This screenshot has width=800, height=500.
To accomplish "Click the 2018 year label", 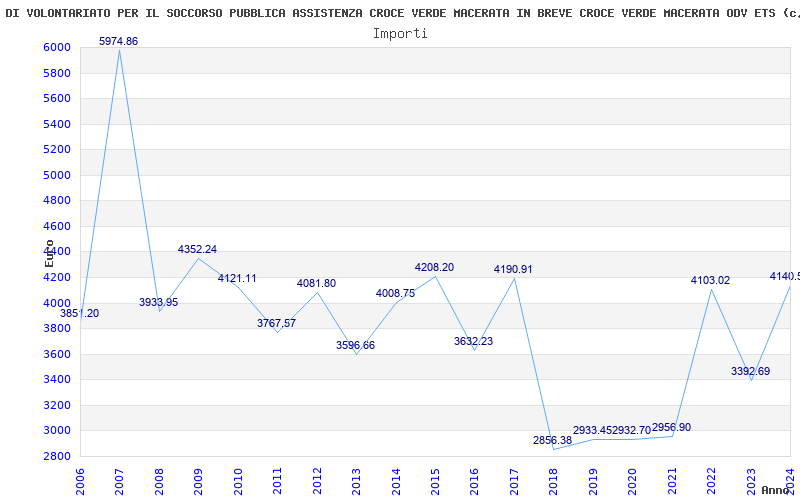I will tap(553, 482).
